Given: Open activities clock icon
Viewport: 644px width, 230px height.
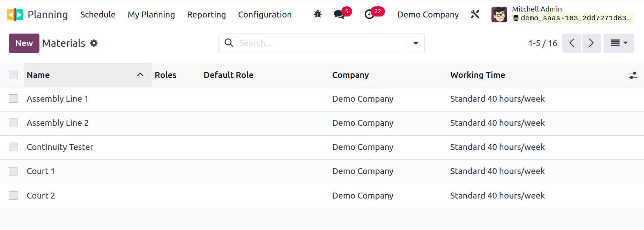Looking at the screenshot, I should pyautogui.click(x=369, y=14).
